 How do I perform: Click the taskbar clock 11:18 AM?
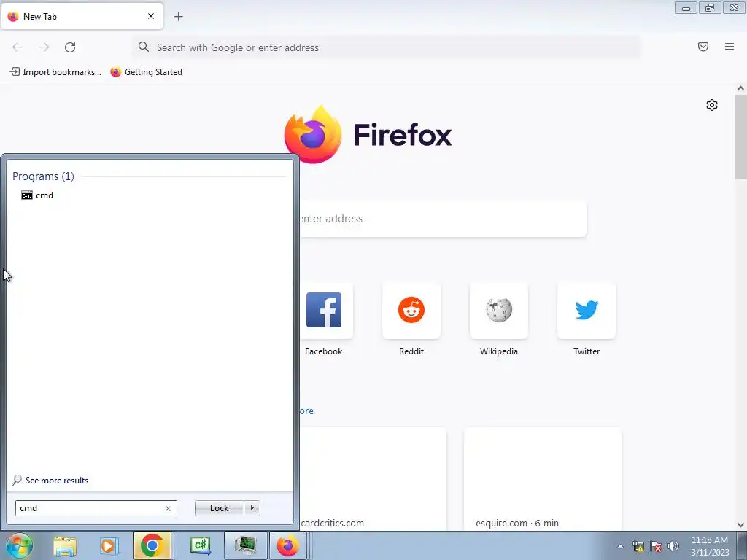tap(710, 546)
